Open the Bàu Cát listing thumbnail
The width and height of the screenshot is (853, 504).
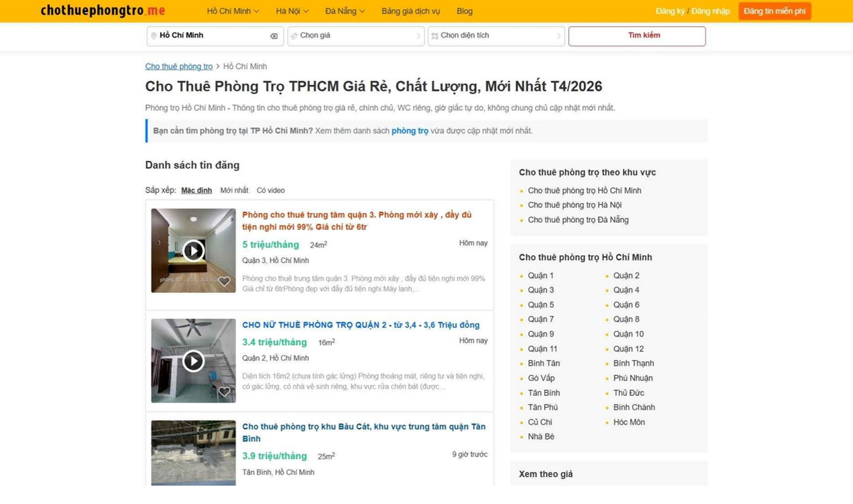point(193,453)
